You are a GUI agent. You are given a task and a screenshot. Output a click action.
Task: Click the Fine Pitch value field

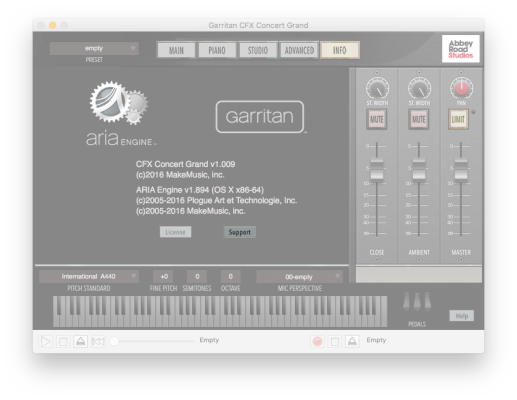click(x=163, y=277)
